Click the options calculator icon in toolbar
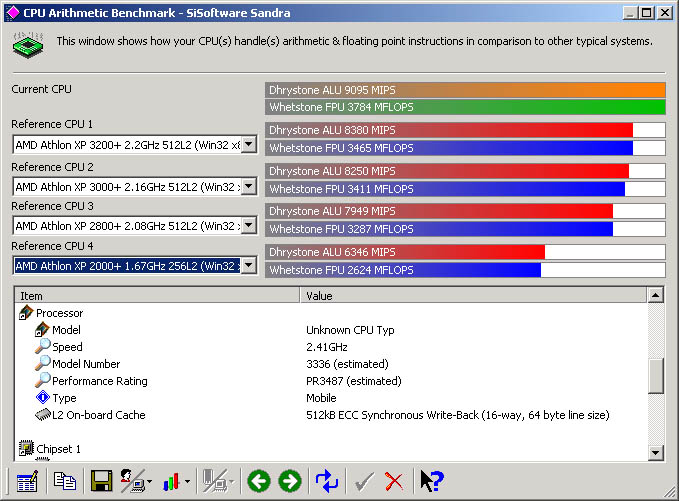 pos(27,481)
